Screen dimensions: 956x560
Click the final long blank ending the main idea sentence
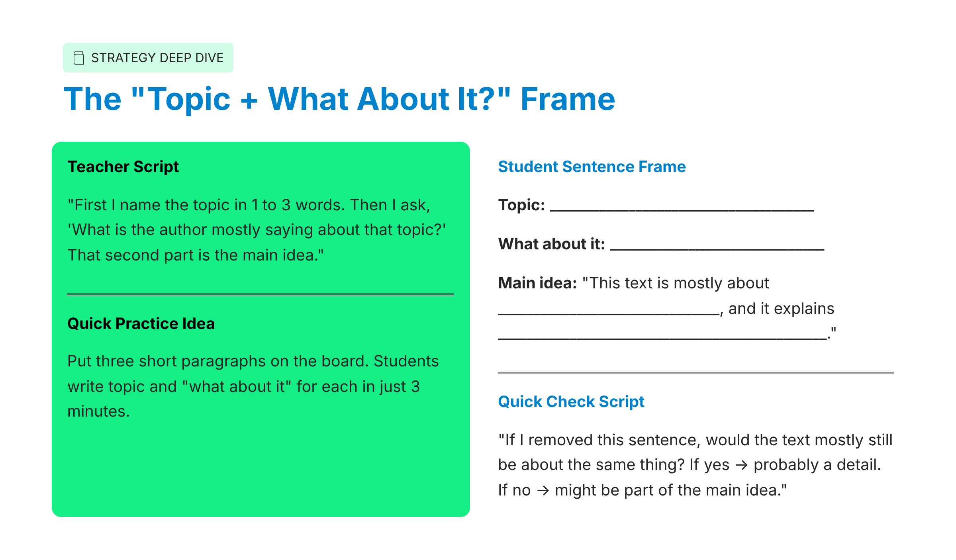pyautogui.click(x=662, y=338)
